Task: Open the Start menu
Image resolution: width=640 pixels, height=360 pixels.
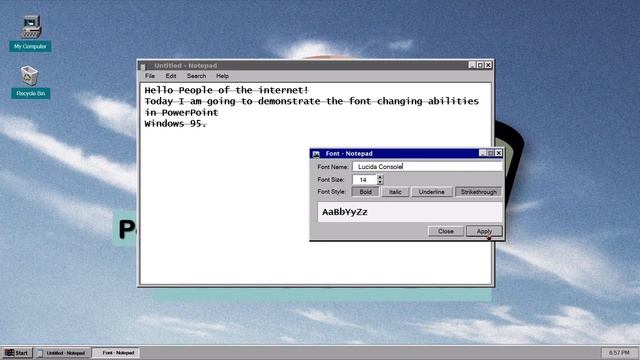Action: [x=17, y=353]
